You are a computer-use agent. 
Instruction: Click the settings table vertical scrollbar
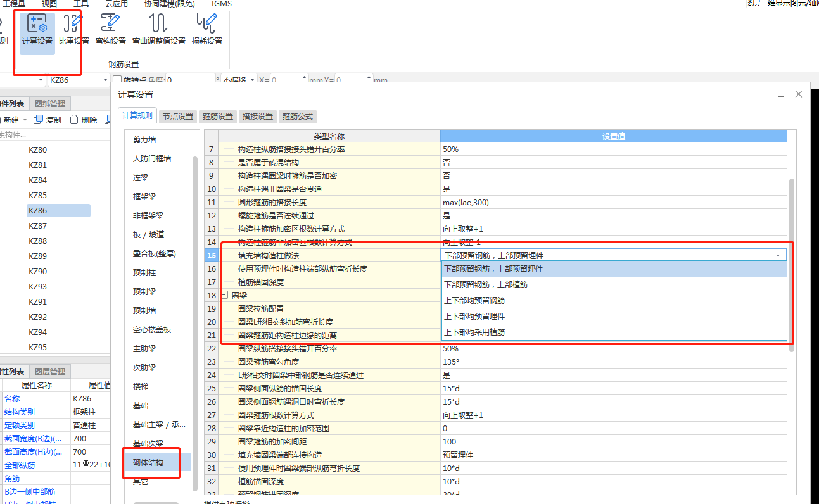tap(792, 266)
